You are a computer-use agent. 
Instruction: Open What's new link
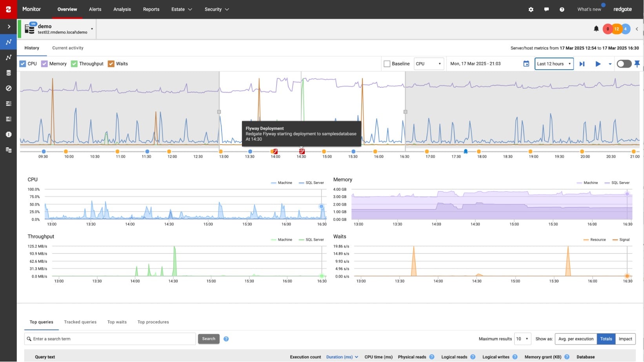pos(589,9)
